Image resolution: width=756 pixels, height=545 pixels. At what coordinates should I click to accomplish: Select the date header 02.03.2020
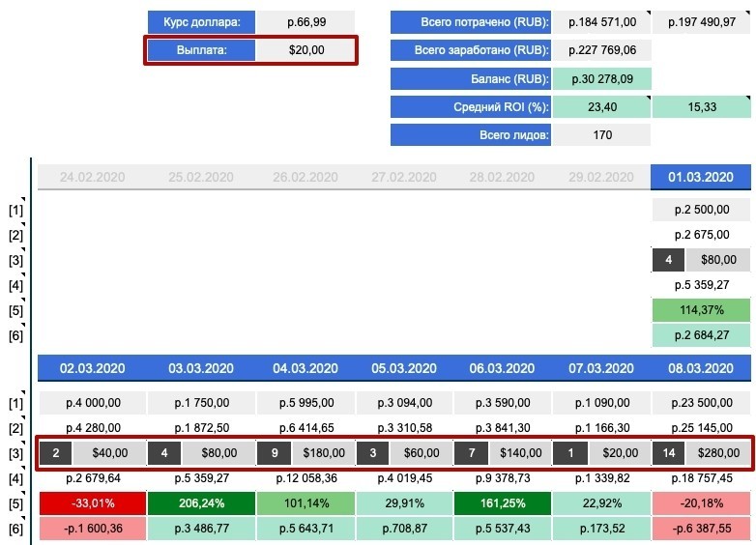pyautogui.click(x=92, y=368)
